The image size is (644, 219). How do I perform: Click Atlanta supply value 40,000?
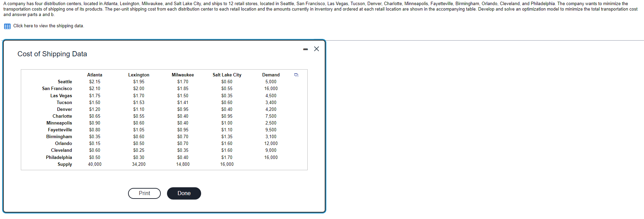95,164
